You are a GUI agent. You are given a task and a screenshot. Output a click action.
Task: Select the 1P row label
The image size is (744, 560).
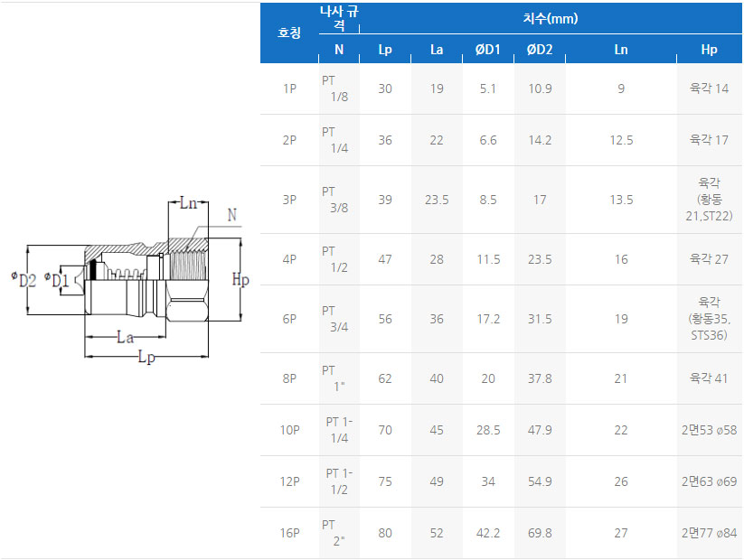[289, 89]
